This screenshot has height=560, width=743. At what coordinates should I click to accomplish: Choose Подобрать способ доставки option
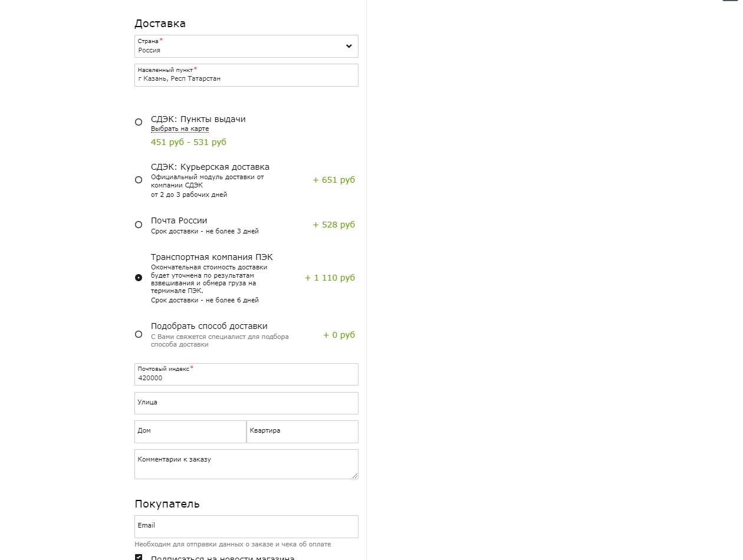click(139, 334)
